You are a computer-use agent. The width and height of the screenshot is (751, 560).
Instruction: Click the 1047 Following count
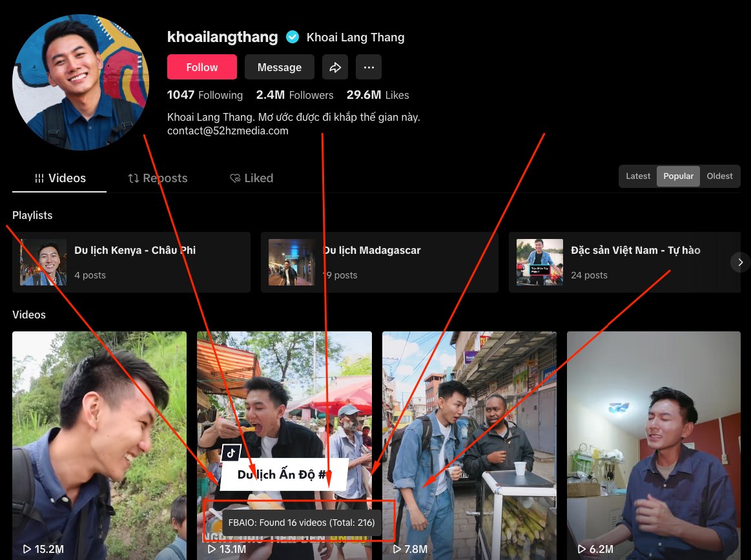(205, 95)
